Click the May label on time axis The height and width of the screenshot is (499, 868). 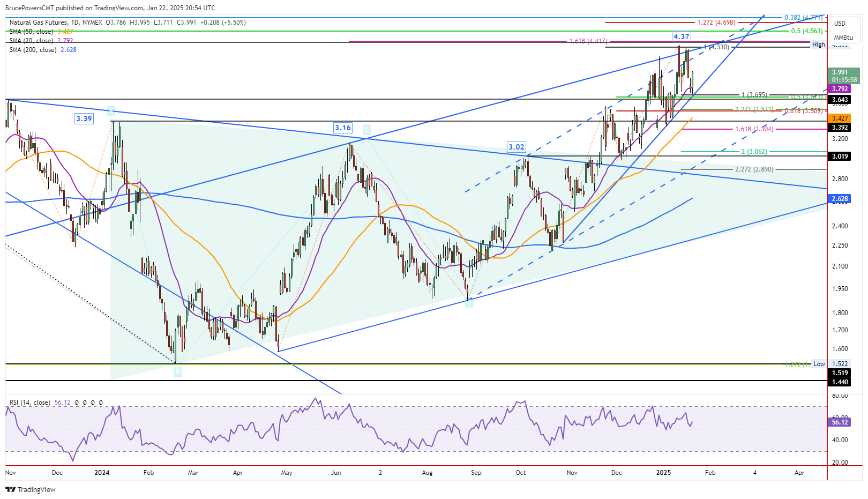(x=287, y=473)
